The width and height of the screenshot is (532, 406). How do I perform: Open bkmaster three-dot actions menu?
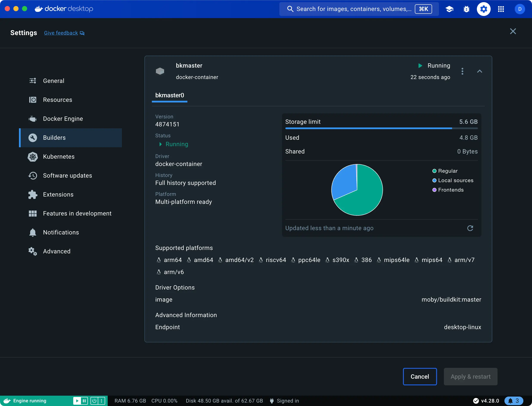point(462,71)
